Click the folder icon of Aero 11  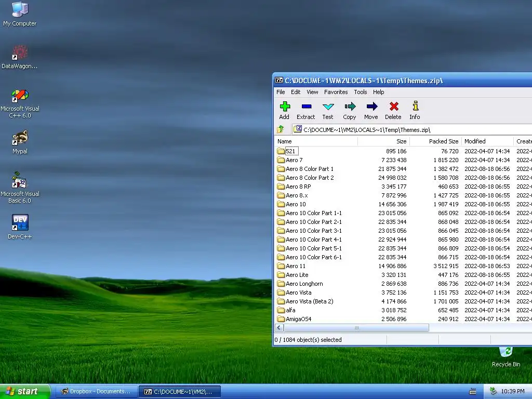click(281, 266)
